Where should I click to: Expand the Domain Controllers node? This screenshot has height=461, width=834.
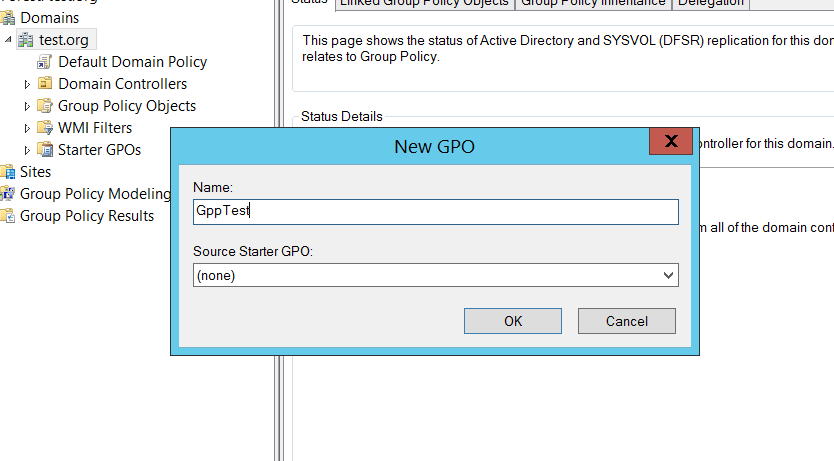pos(27,84)
